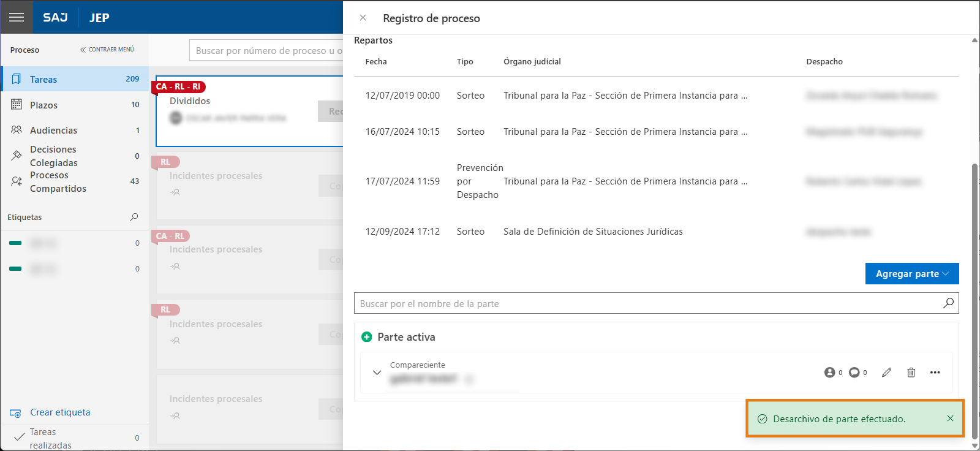This screenshot has width=980, height=451.
Task: Click the party search magnifier icon
Action: pos(948,303)
